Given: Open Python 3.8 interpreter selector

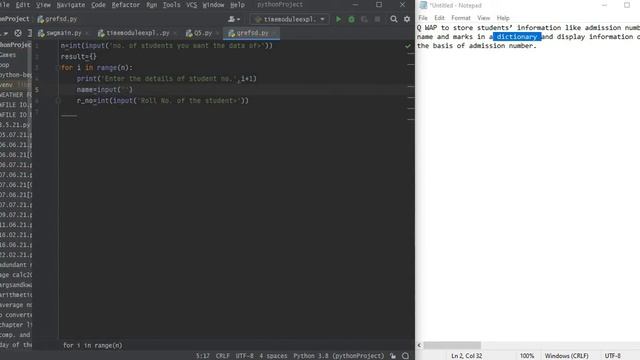Looking at the screenshot, I should [x=338, y=356].
